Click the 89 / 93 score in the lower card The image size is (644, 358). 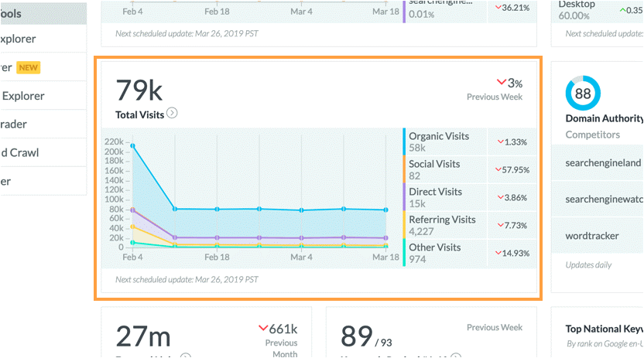pos(366,337)
